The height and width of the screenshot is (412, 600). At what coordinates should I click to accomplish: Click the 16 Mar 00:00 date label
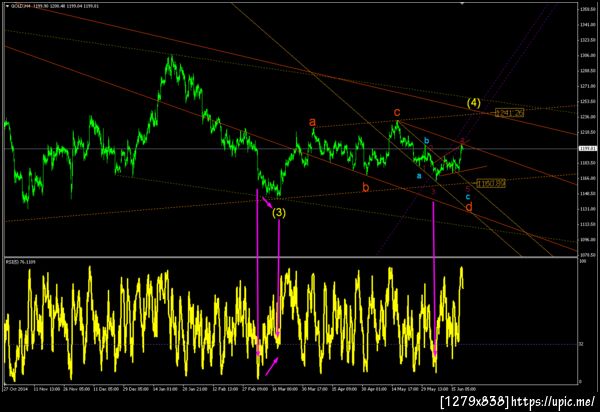(x=285, y=389)
